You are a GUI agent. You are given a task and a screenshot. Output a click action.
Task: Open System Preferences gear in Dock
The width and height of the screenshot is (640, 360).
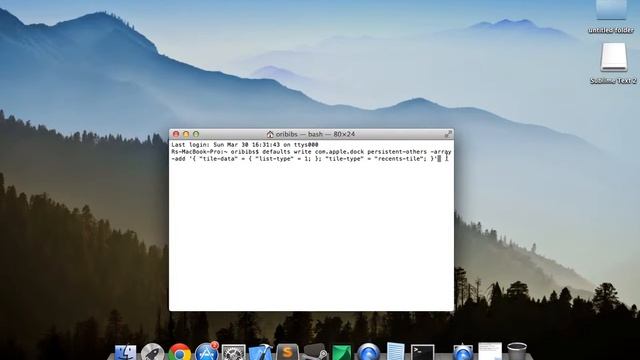click(233, 353)
